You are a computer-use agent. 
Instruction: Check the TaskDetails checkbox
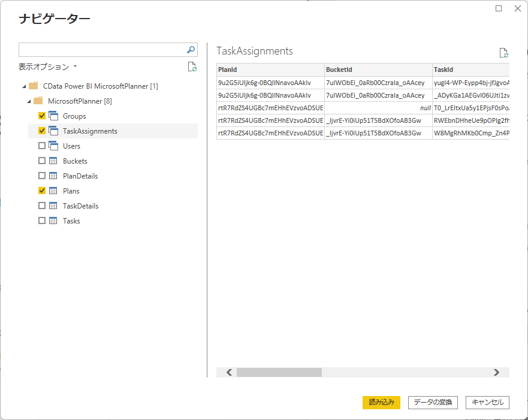(x=42, y=206)
